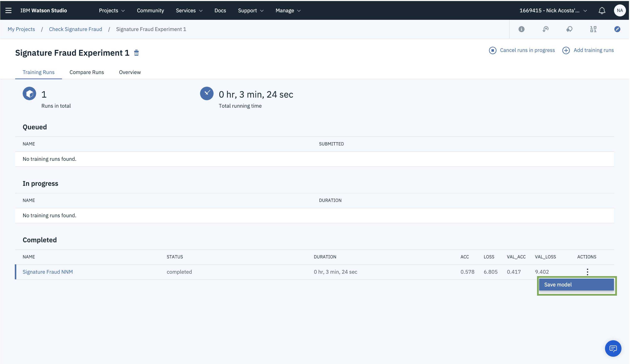Image resolution: width=630 pixels, height=364 pixels.
Task: Open Check Signature Fraud breadcrumb link
Action: click(x=75, y=29)
